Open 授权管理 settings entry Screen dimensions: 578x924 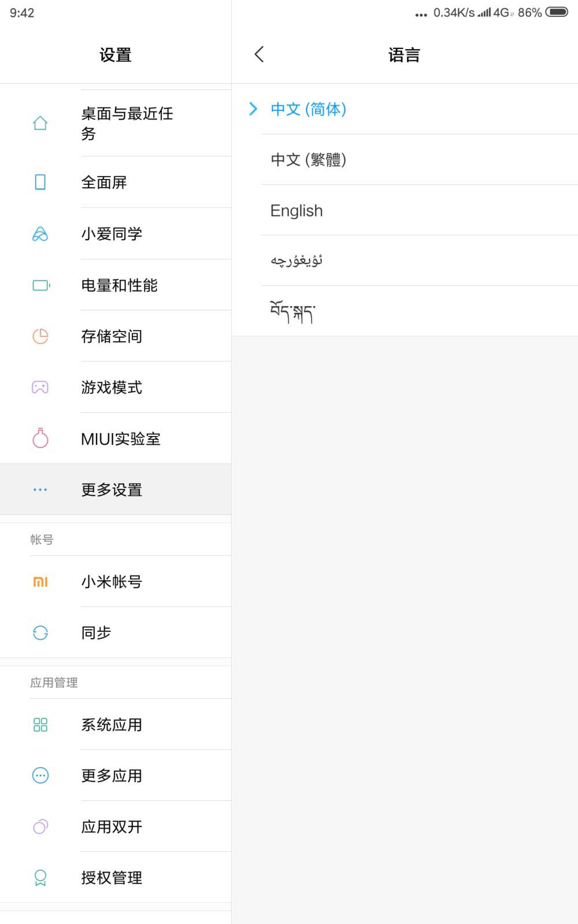tap(112, 878)
